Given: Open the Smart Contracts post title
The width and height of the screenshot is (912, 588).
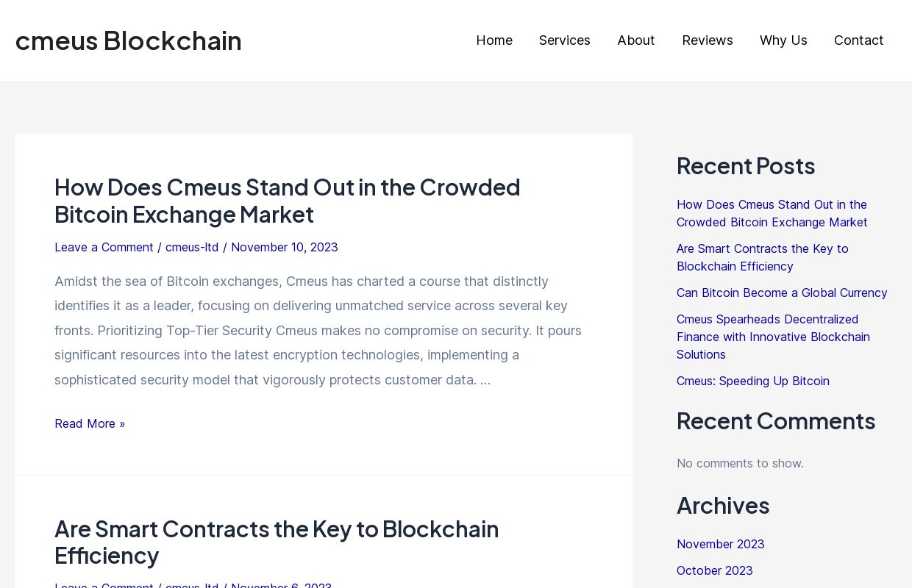Looking at the screenshot, I should [x=277, y=542].
